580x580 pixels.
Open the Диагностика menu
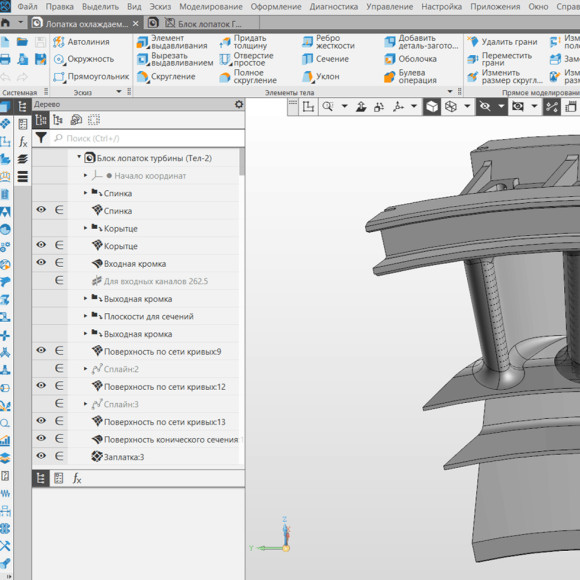tap(334, 7)
